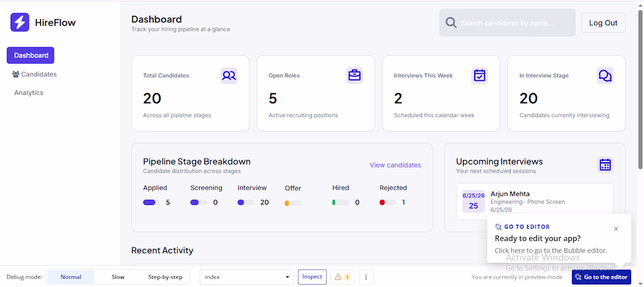Click the debugger warning triangle icon
This screenshot has width=644, height=287.
tap(338, 277)
